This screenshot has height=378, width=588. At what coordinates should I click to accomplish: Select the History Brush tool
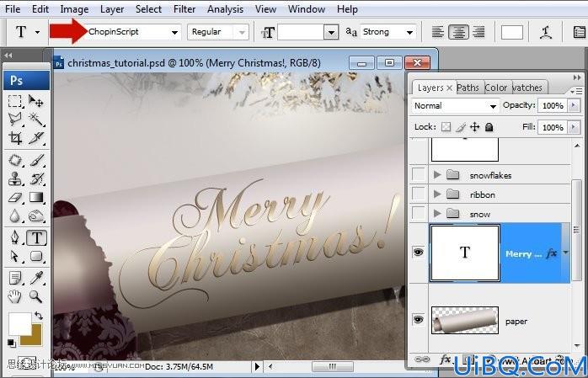(x=36, y=178)
